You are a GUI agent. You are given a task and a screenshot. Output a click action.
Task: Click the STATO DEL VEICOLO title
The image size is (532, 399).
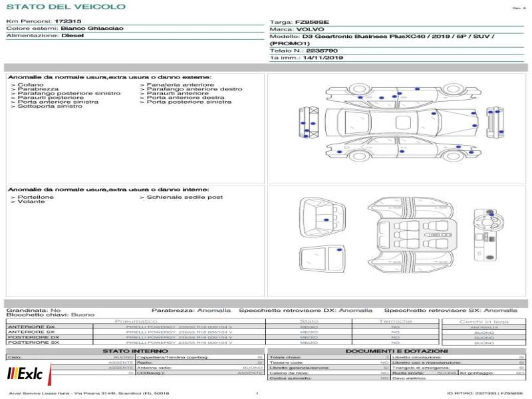coord(66,7)
